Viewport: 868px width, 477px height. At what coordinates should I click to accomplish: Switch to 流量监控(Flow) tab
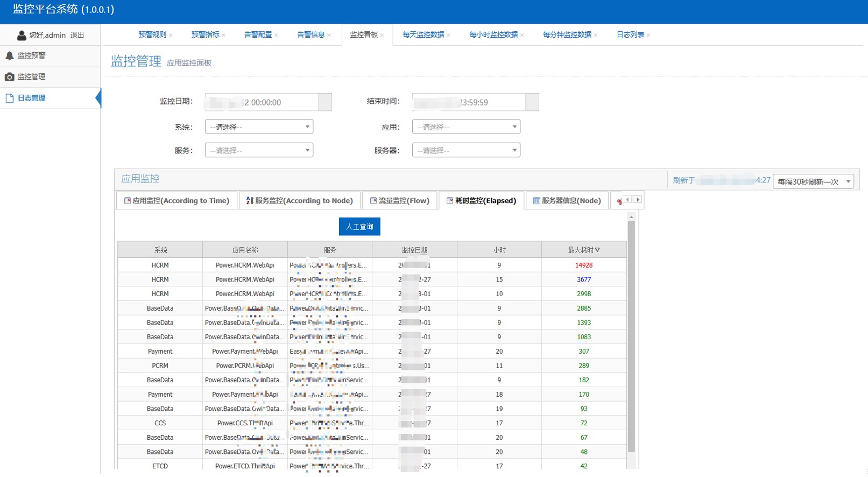tap(399, 201)
